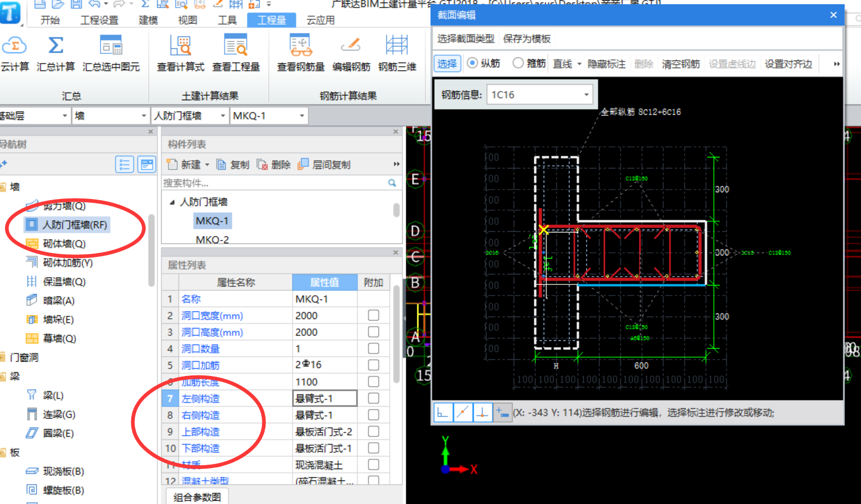Open the 人防门框墙 type dropdown
The image size is (861, 504).
(x=223, y=115)
